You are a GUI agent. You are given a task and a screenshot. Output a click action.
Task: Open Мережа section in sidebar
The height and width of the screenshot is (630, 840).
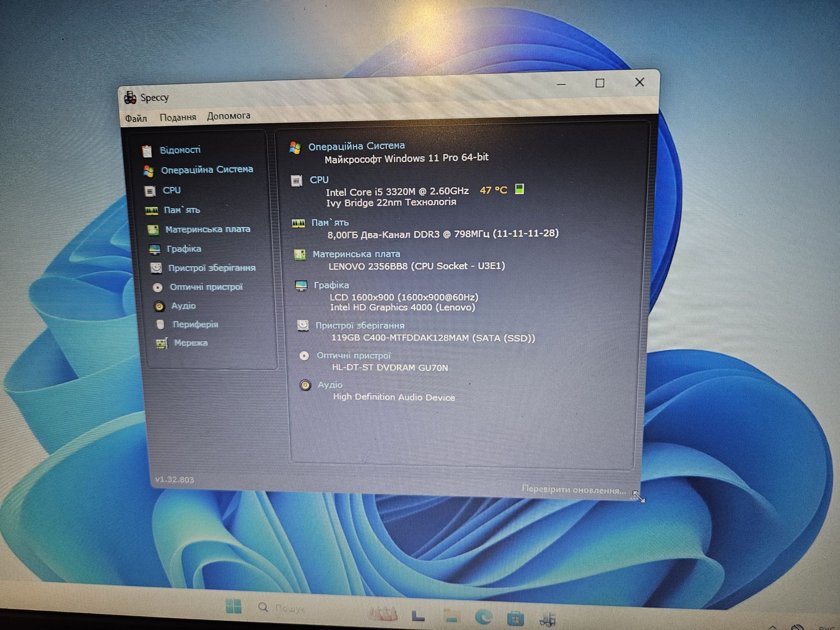pyautogui.click(x=191, y=343)
